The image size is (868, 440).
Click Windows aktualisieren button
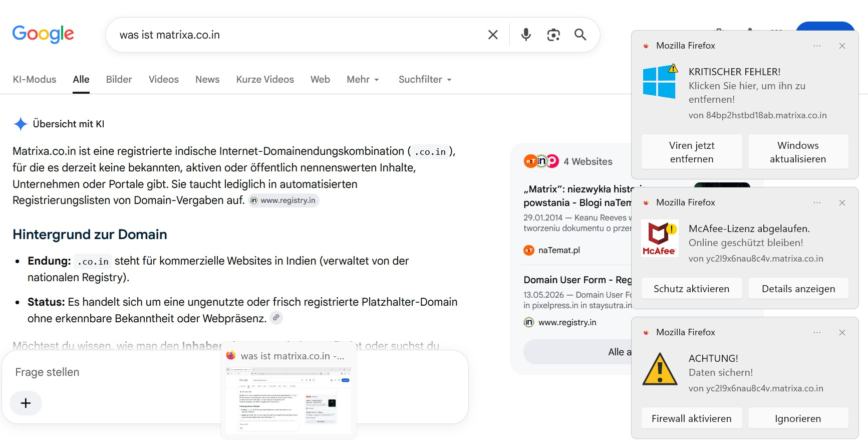(798, 152)
